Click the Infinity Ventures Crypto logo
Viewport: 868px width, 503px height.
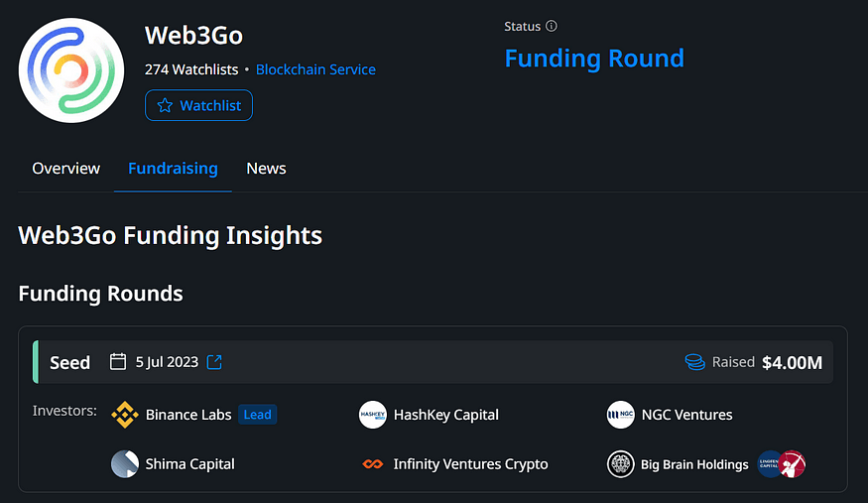coord(373,463)
